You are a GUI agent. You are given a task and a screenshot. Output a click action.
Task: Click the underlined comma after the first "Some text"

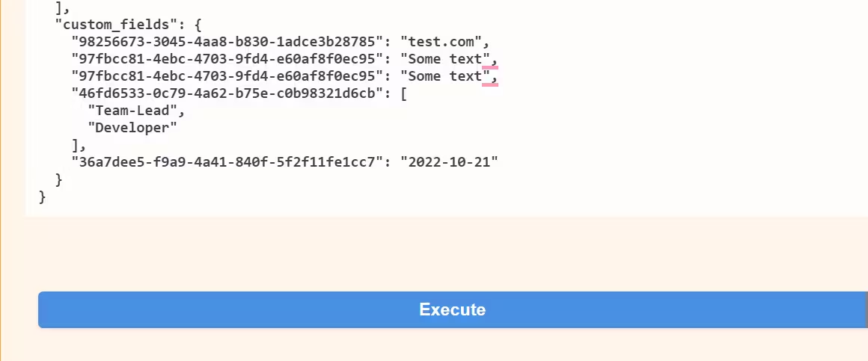[x=495, y=61]
